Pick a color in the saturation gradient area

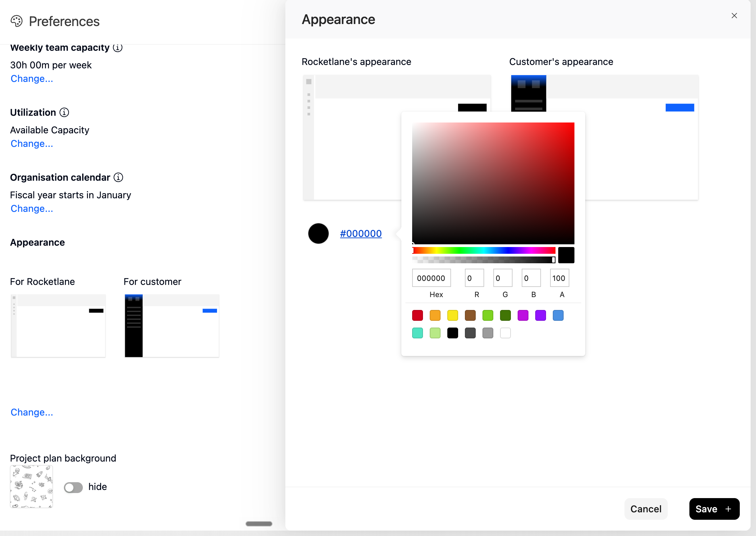coord(493,183)
